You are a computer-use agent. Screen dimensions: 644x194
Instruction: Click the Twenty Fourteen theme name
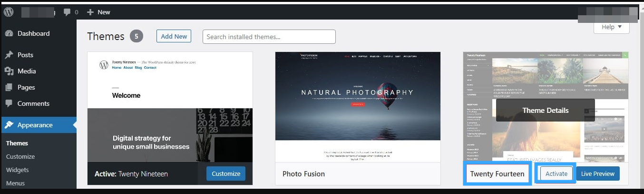pyautogui.click(x=497, y=174)
